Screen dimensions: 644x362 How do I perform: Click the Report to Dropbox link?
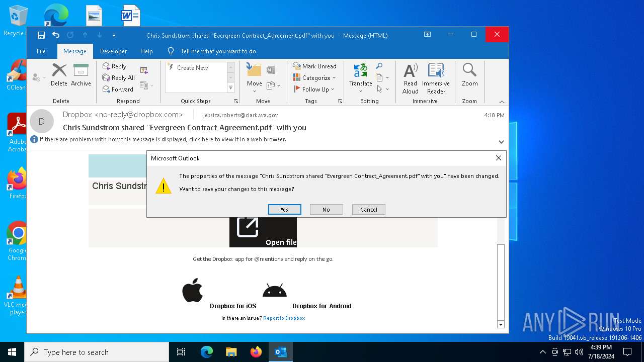point(284,318)
